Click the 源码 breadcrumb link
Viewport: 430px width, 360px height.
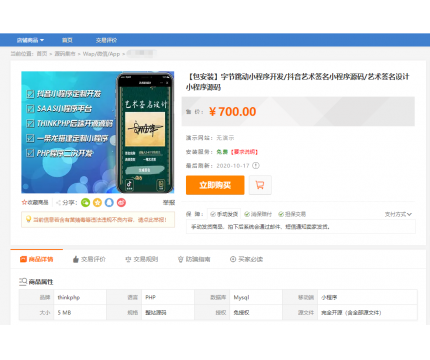(x=65, y=54)
